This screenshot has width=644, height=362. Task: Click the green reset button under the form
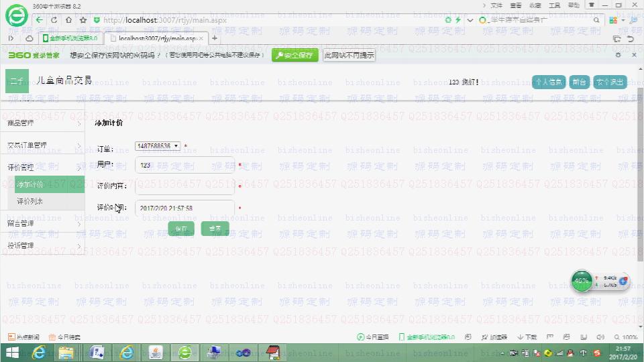215,229
